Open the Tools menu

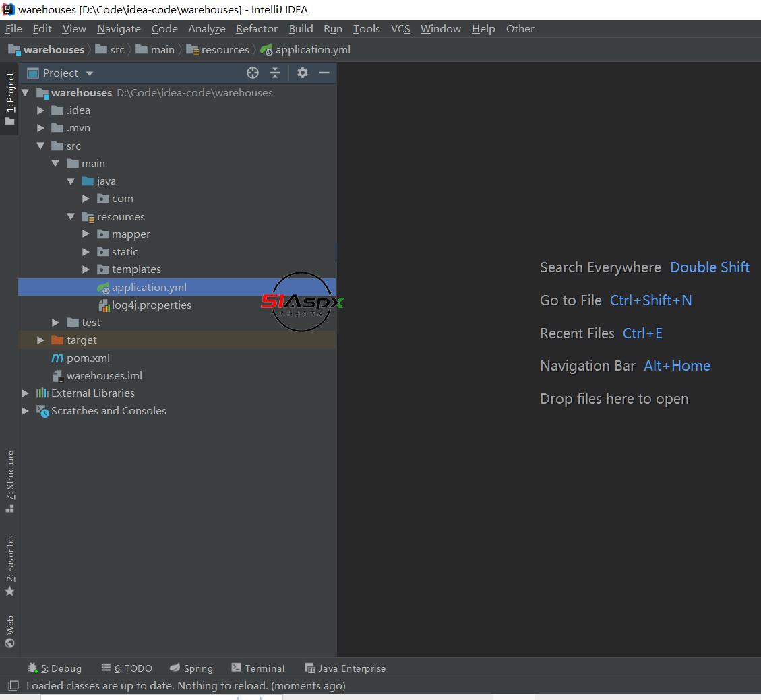367,28
